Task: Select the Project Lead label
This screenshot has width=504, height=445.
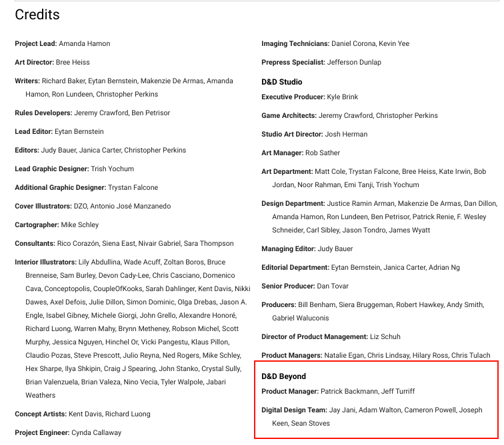Action: tap(36, 43)
